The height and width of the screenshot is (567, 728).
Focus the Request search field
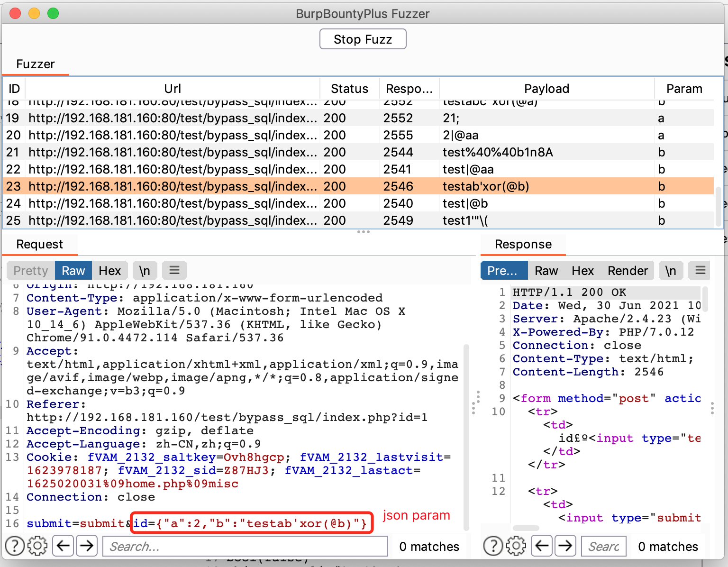(245, 546)
